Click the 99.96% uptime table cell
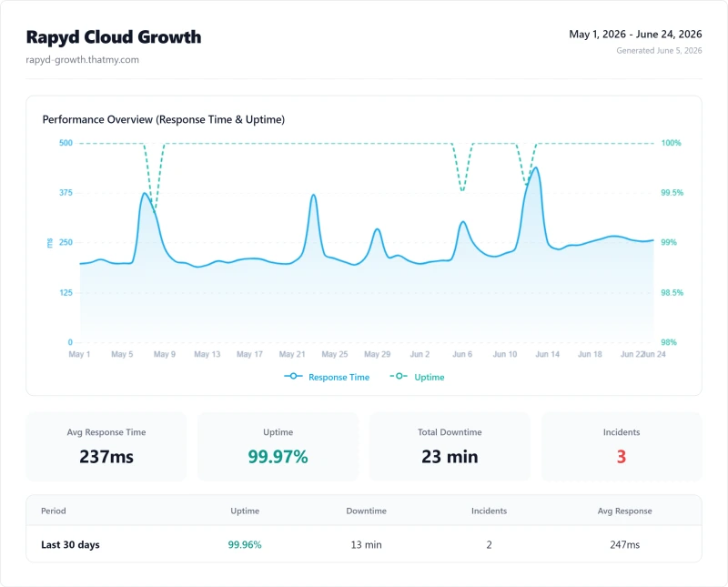Viewport: 728px width, 587px height. [245, 545]
